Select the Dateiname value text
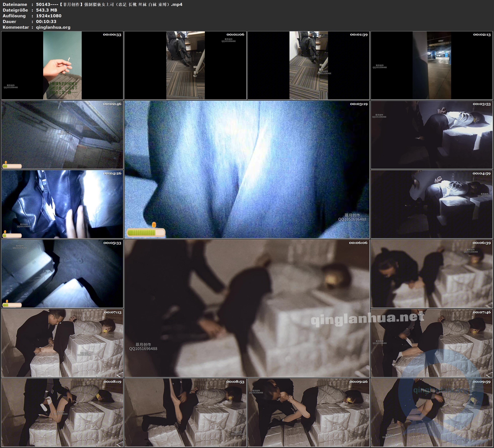This screenshot has height=448, width=494. pos(109,4)
